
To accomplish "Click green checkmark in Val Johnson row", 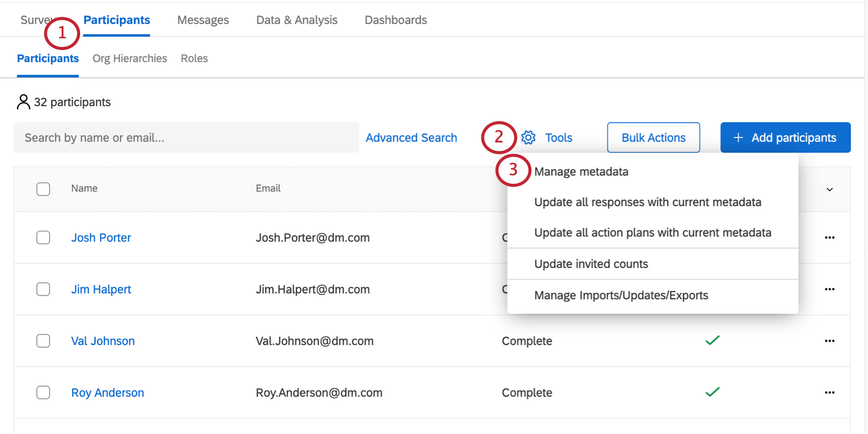I will (712, 340).
